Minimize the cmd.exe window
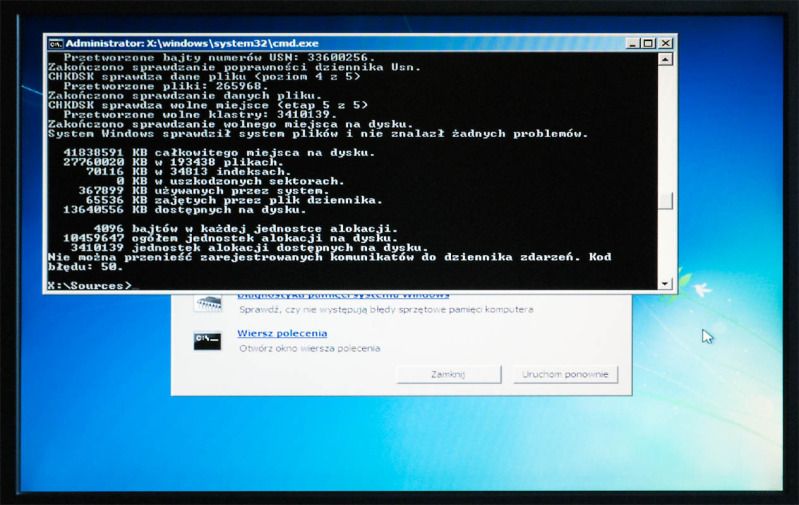799x505 pixels. coord(632,43)
